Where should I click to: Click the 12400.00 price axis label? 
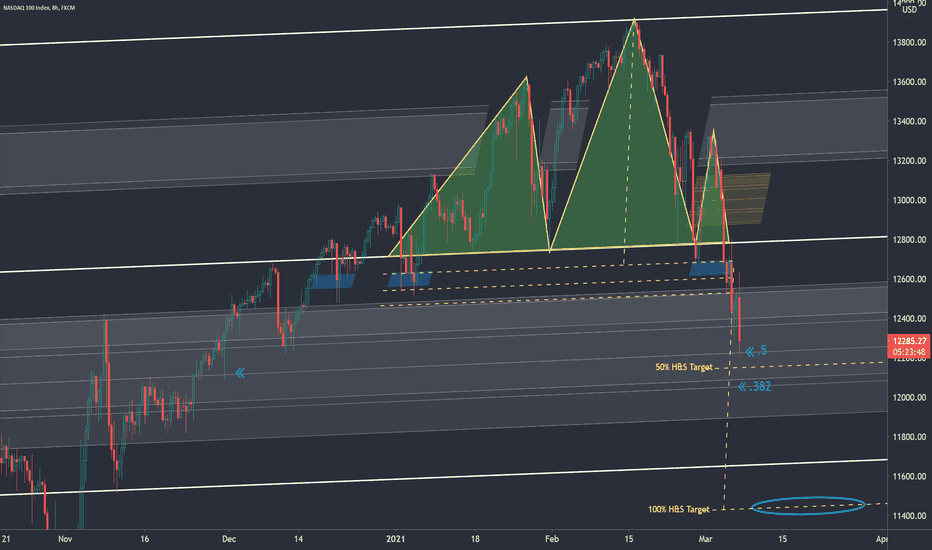[x=909, y=318]
